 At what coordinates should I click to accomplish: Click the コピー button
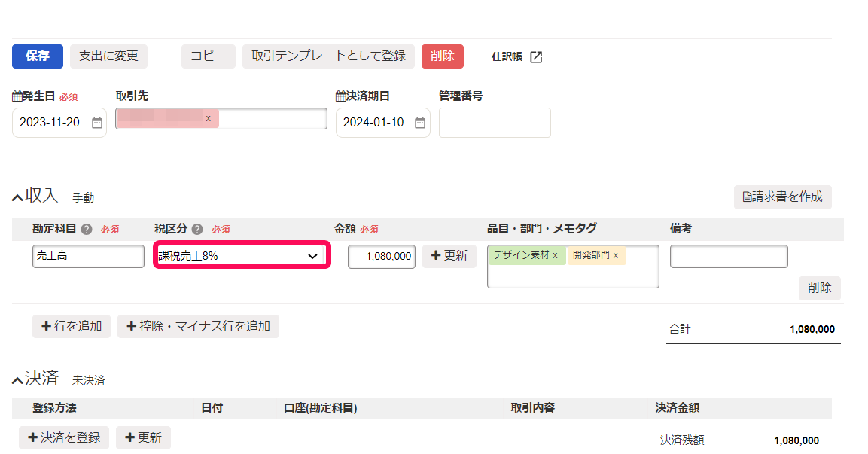click(x=208, y=56)
